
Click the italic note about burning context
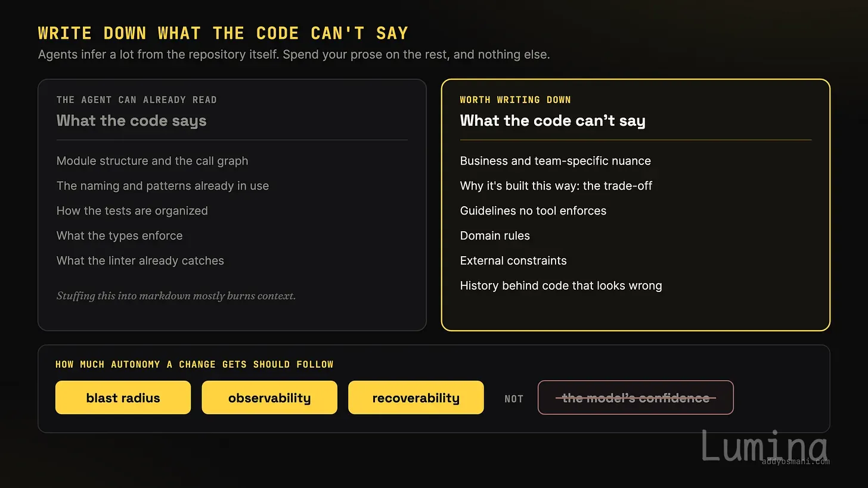coord(176,296)
